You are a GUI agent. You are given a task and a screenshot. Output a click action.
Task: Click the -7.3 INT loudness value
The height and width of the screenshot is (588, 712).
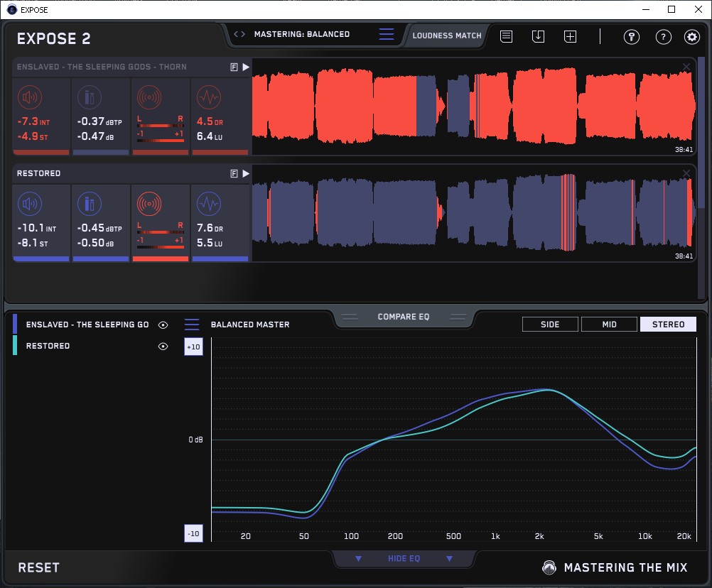33,121
